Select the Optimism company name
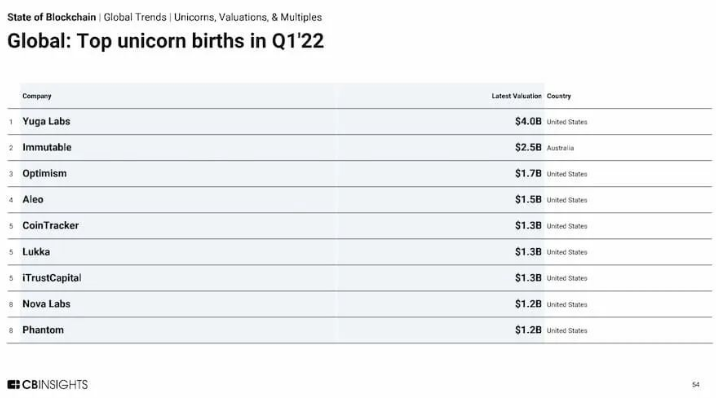This screenshot has width=716, height=398. pos(44,173)
